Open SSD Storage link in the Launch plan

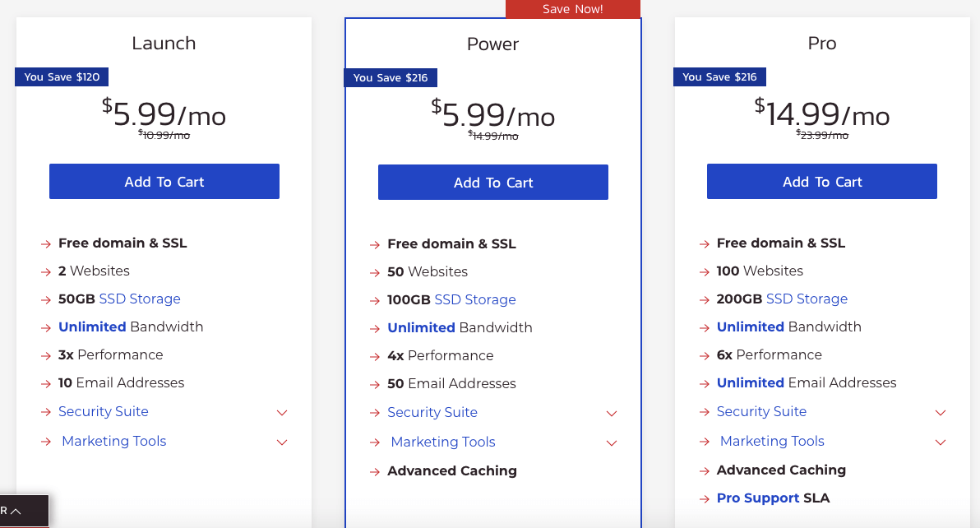(x=140, y=299)
